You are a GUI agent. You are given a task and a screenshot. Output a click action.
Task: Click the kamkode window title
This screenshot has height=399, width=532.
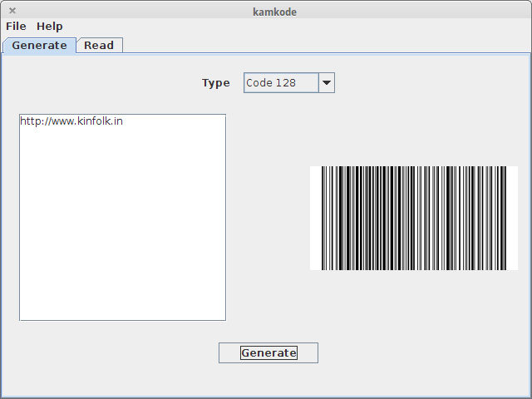pos(274,12)
